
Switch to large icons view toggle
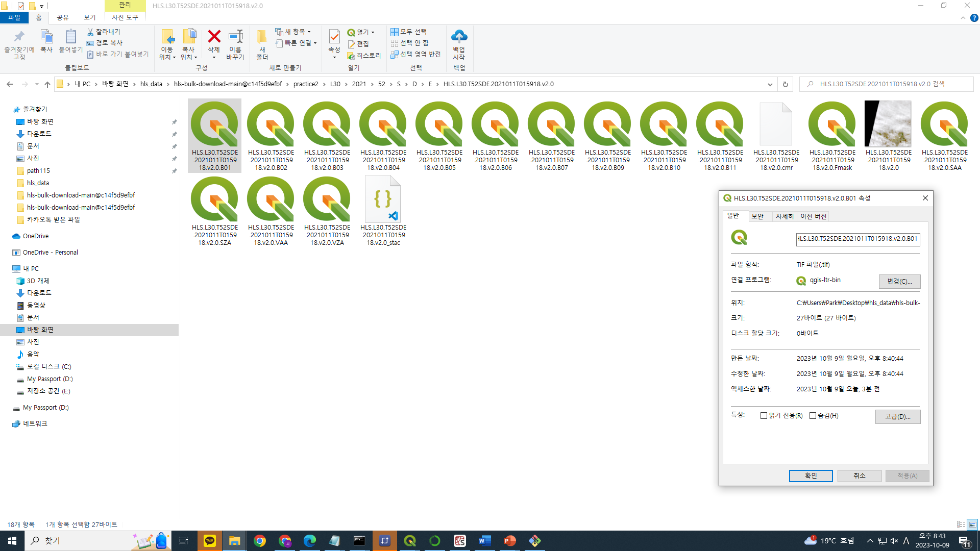tap(972, 524)
